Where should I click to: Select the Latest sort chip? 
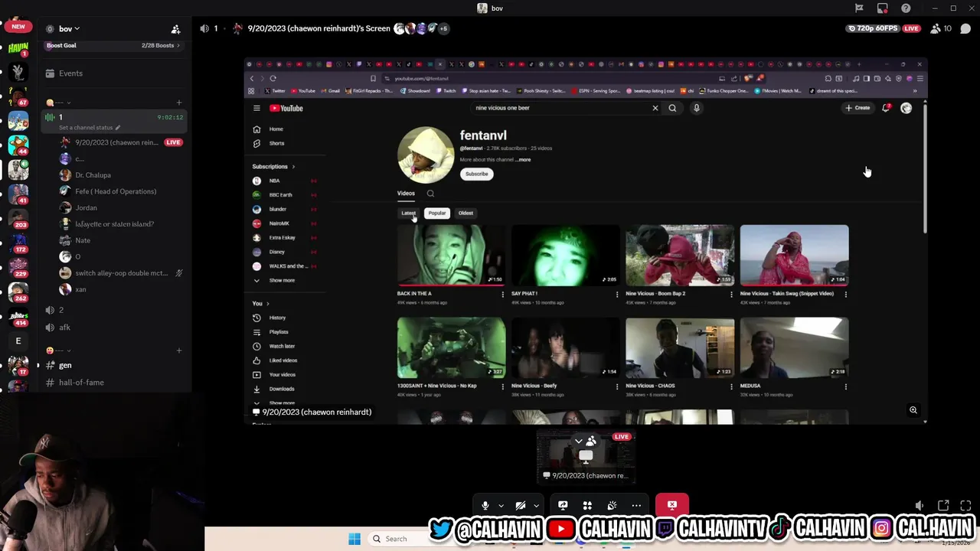[409, 213]
